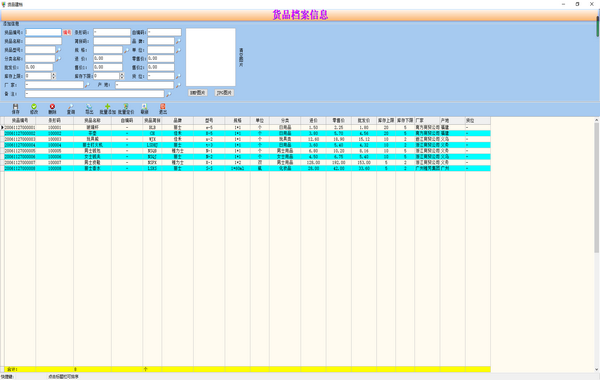Viewport: 600px width, 380px height.
Task: Click the 导出 (export) toolbar icon
Action: coord(89,109)
